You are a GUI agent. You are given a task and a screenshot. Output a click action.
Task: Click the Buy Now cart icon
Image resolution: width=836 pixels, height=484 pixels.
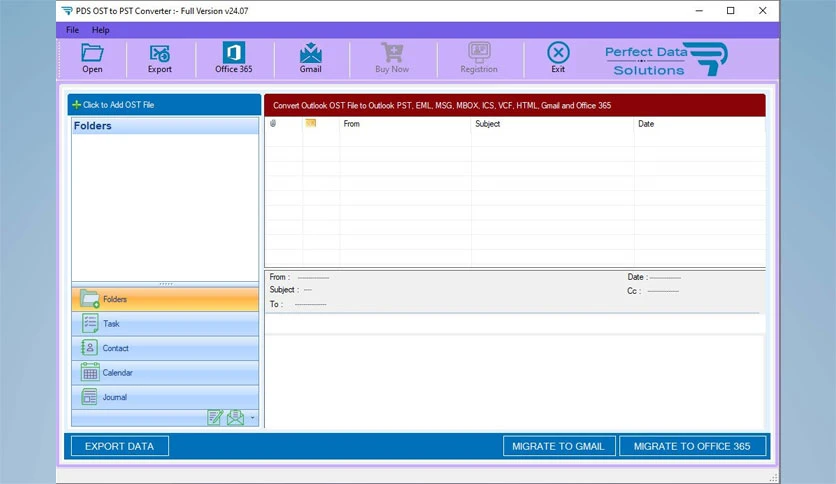[x=392, y=58]
